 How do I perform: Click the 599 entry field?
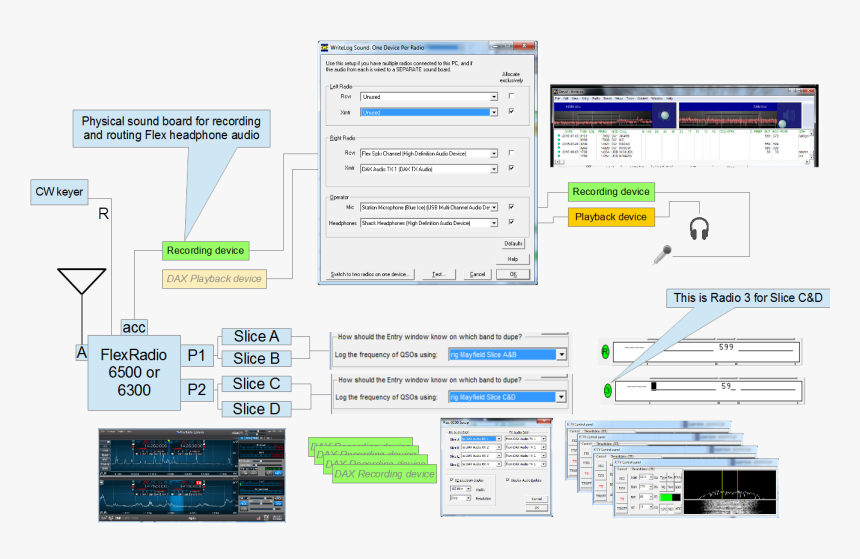pos(706,352)
